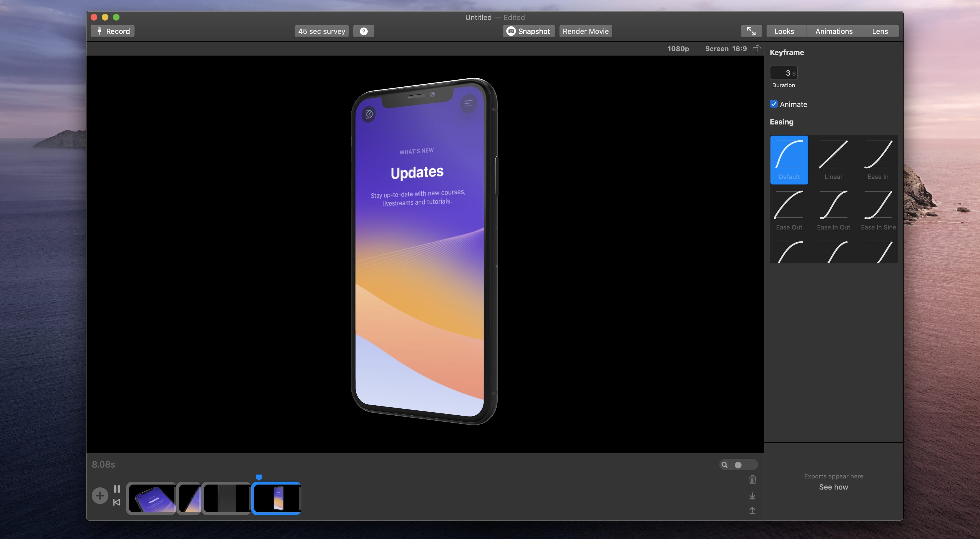This screenshot has height=539, width=980.
Task: Add a new keyframe with the plus button
Action: (100, 496)
